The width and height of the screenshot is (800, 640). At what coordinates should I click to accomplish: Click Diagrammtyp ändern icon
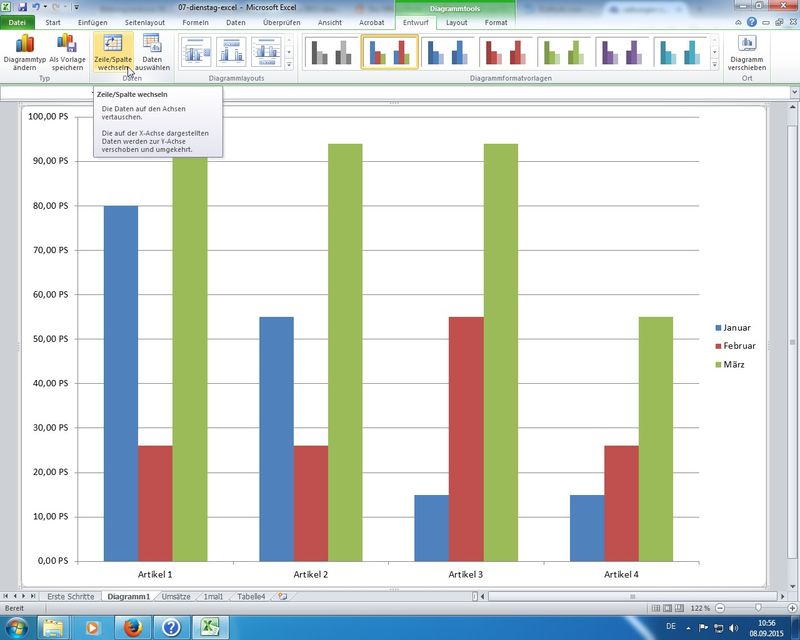click(x=24, y=51)
